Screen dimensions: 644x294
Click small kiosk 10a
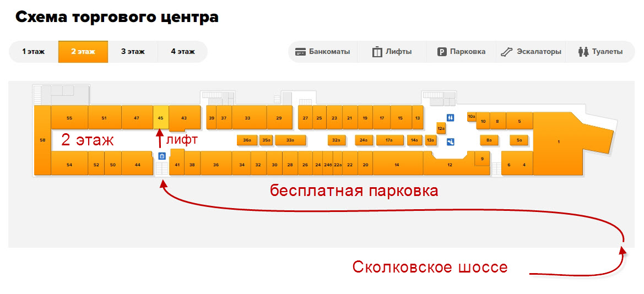[x=471, y=117]
